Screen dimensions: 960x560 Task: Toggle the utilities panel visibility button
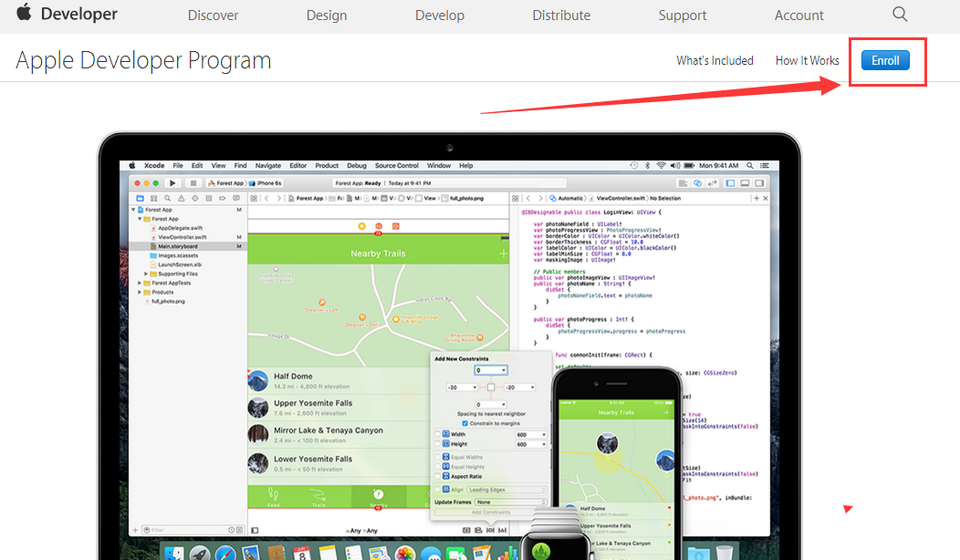pyautogui.click(x=759, y=183)
